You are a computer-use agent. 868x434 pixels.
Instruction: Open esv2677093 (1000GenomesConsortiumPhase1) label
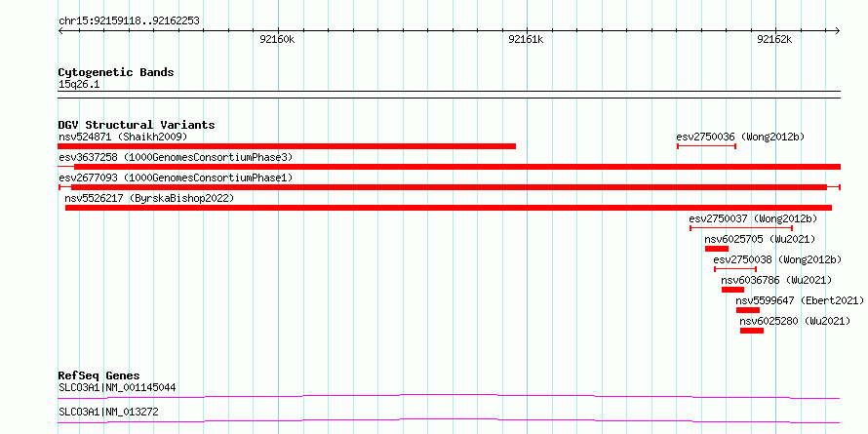[x=176, y=178]
